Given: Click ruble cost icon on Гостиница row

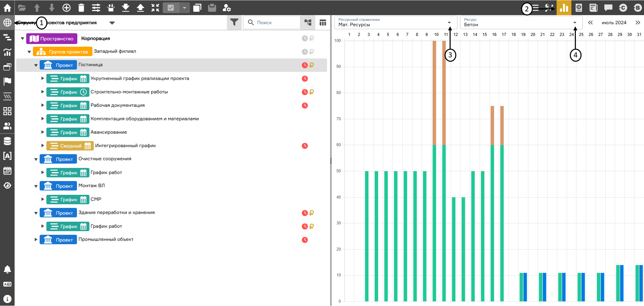Looking at the screenshot, I should tap(312, 65).
